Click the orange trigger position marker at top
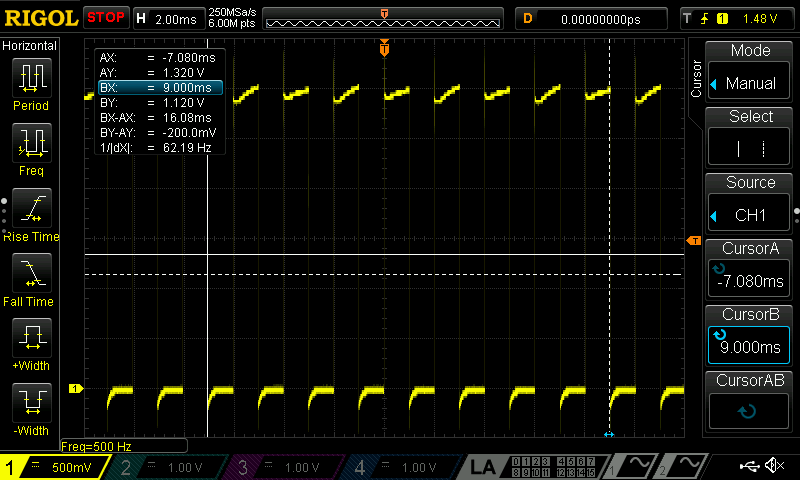 384,48
